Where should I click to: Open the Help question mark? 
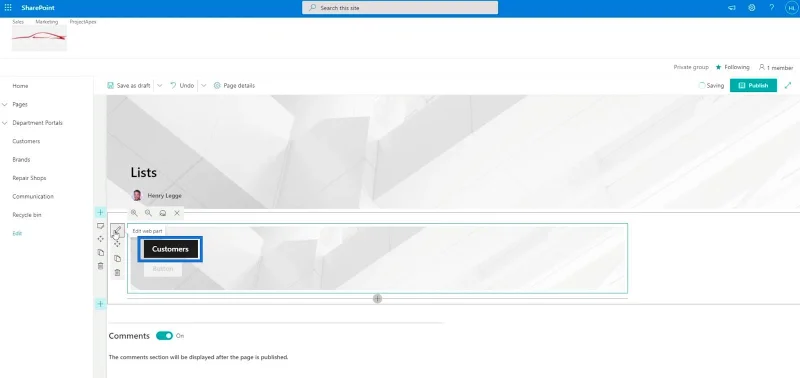771,8
